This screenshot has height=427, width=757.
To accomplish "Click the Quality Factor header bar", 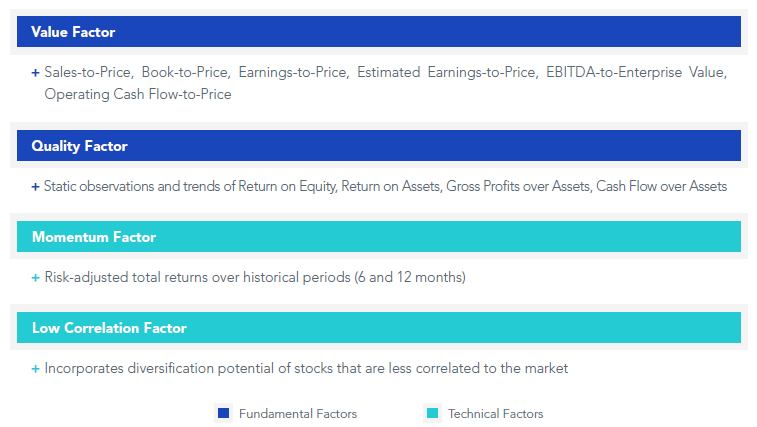I will click(x=378, y=145).
